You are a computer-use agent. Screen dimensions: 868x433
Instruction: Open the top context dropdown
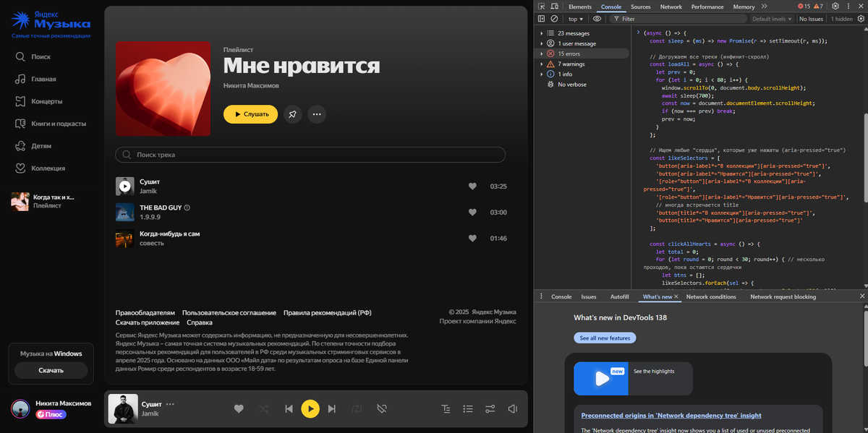click(576, 19)
